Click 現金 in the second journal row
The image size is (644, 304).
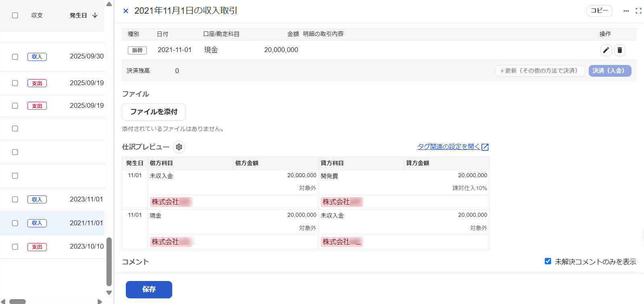point(156,216)
